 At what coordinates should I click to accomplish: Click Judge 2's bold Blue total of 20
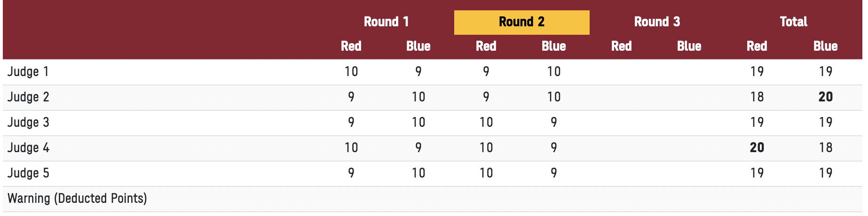click(x=825, y=97)
